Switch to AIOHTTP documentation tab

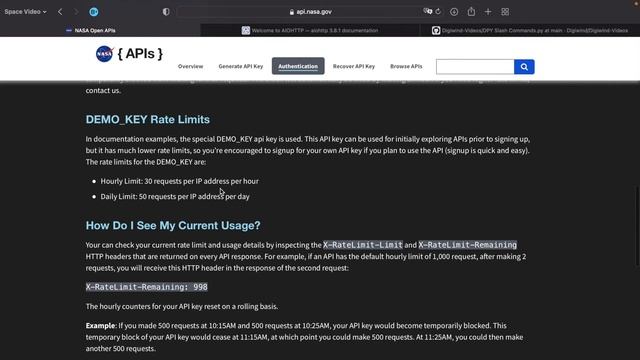click(x=310, y=30)
